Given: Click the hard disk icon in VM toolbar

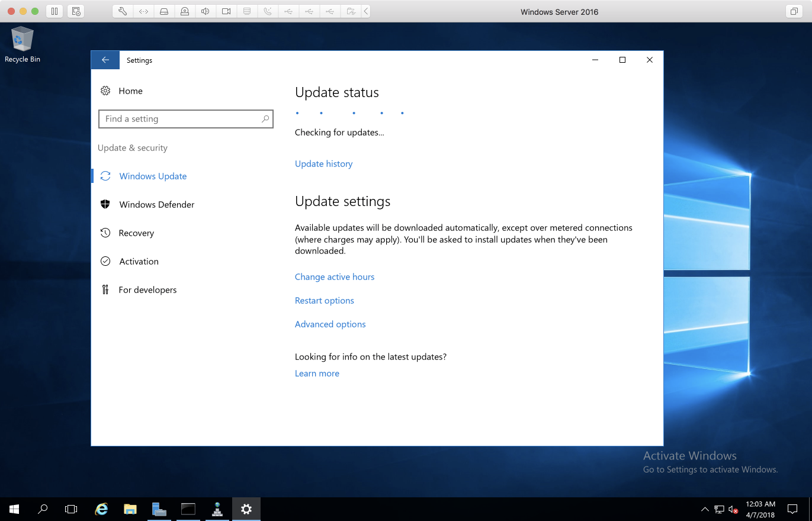Looking at the screenshot, I should (164, 11).
